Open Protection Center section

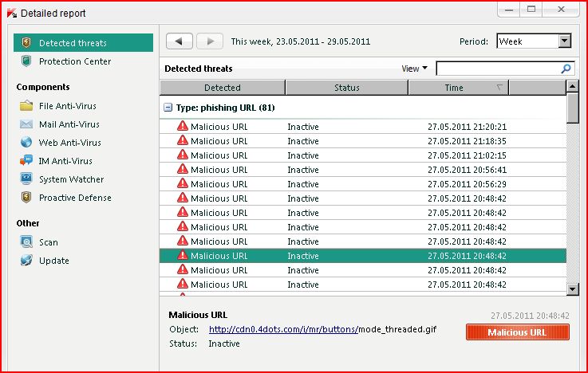[75, 61]
